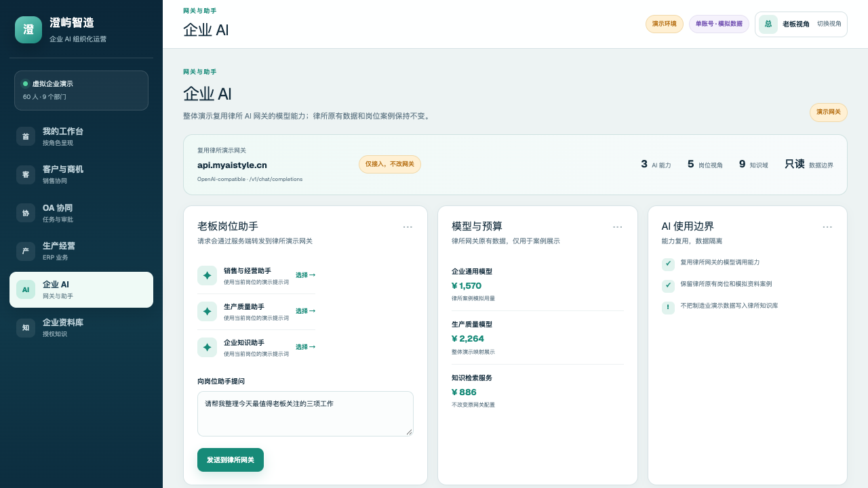Click the 只读 数据边界 stat
The height and width of the screenshot is (488, 868).
(x=809, y=164)
